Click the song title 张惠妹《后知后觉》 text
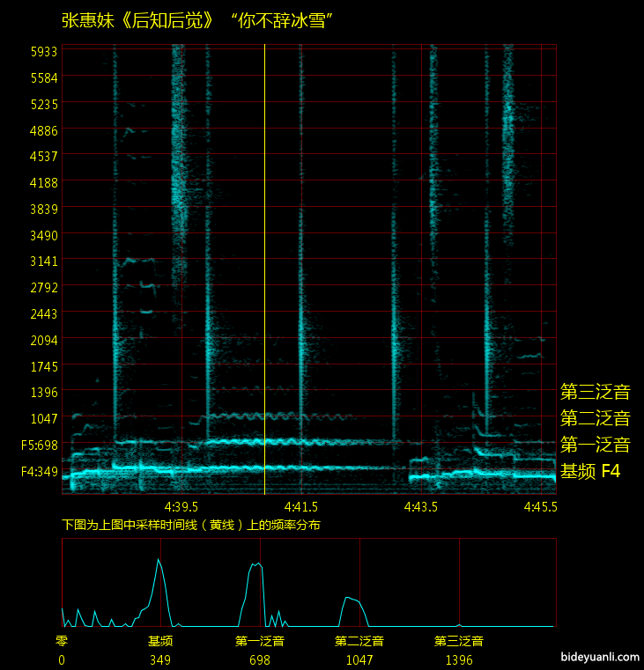The height and width of the screenshot is (670, 644). [138, 20]
